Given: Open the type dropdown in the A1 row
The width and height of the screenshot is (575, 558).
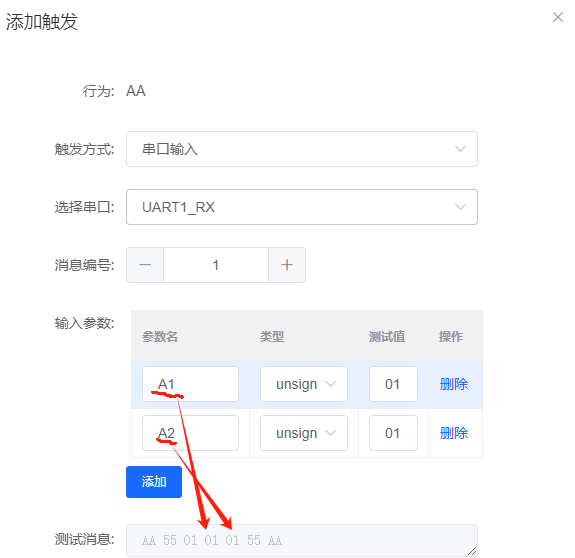Looking at the screenshot, I should click(304, 384).
